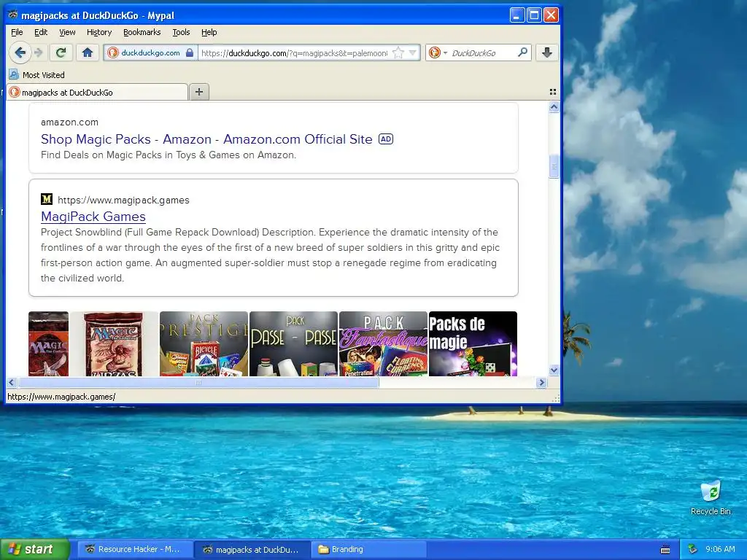Click the vertical scrollbar thumb
The image size is (747, 560).
[554, 167]
